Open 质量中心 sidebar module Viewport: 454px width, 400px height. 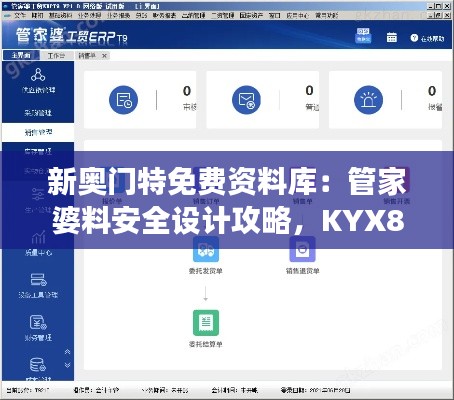[x=38, y=243]
